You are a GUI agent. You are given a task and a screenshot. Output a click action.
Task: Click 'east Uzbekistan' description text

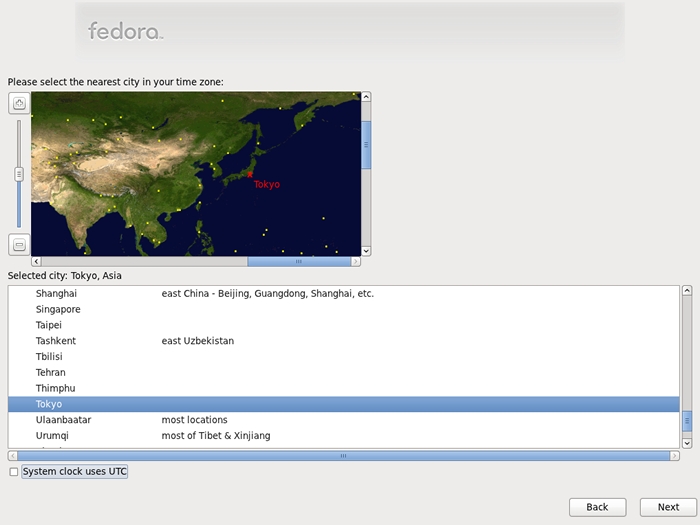coord(198,341)
